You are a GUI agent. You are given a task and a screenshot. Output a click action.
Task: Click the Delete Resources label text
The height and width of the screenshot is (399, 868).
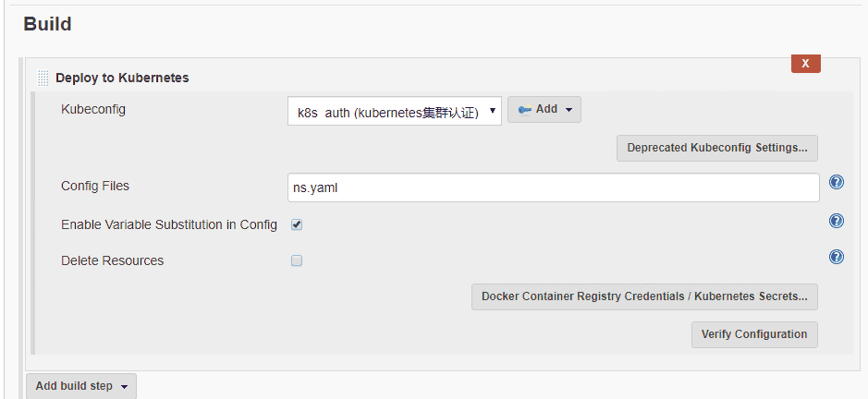point(112,260)
